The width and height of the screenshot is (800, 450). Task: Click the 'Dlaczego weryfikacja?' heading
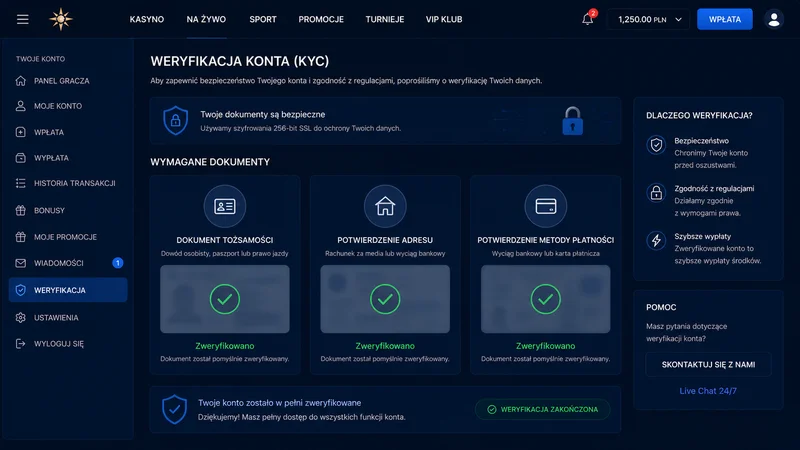click(x=699, y=115)
